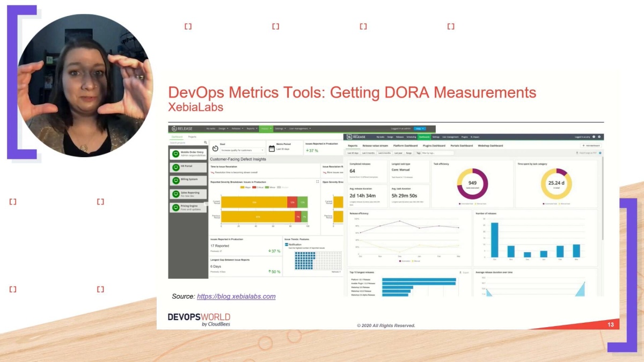This screenshot has height=362, width=644.
Task: Click the Critical legend color swatch
Action: click(x=254, y=187)
